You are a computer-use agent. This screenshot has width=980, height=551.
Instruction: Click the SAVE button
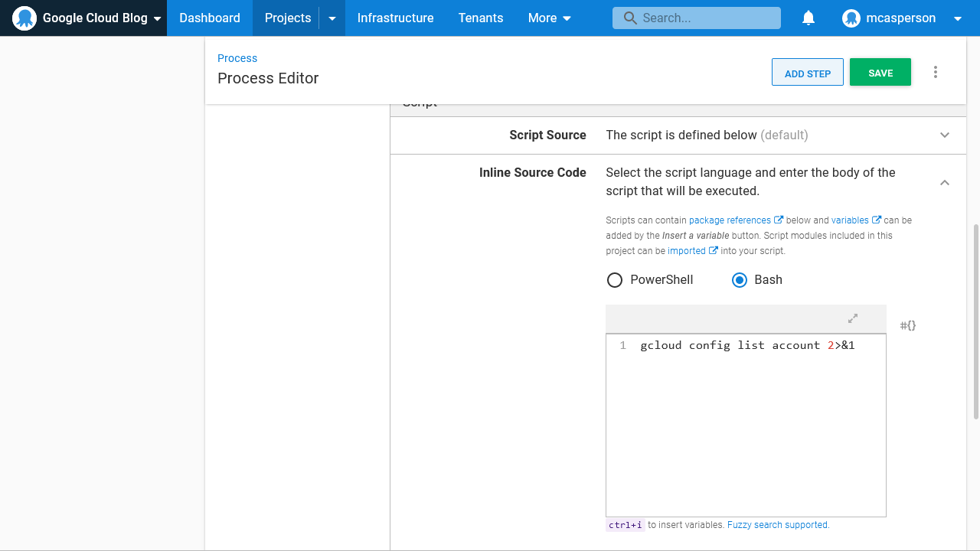coord(880,72)
